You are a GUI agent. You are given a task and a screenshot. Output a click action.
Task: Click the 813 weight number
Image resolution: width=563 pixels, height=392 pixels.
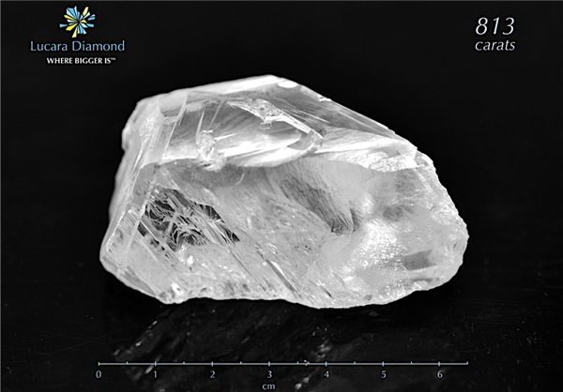click(x=495, y=26)
